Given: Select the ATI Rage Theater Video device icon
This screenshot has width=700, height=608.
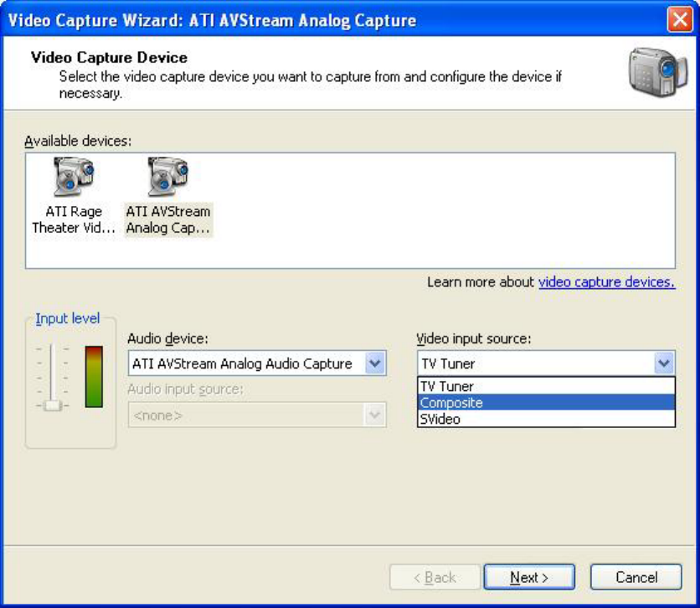Looking at the screenshot, I should (x=74, y=178).
